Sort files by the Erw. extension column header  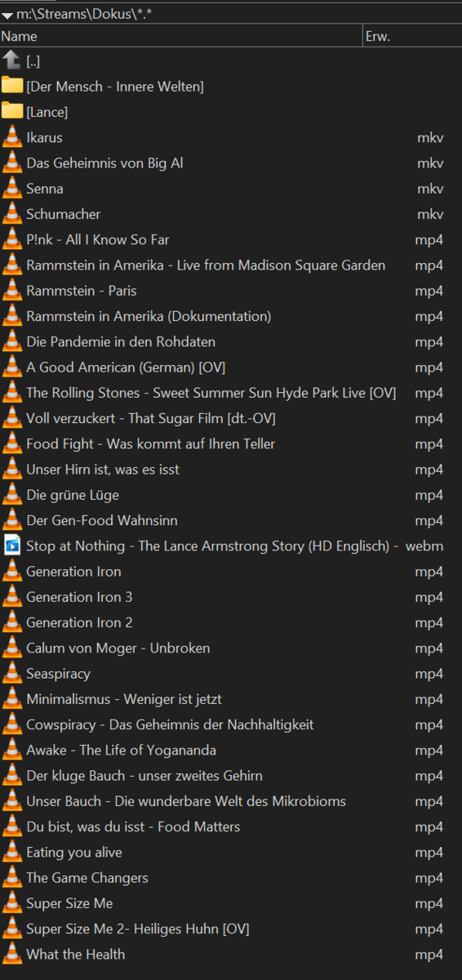[x=412, y=36]
